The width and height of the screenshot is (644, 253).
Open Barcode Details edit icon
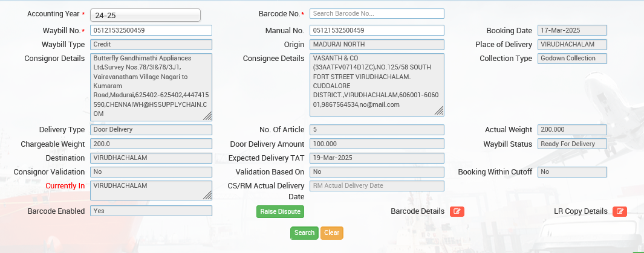pyautogui.click(x=457, y=211)
